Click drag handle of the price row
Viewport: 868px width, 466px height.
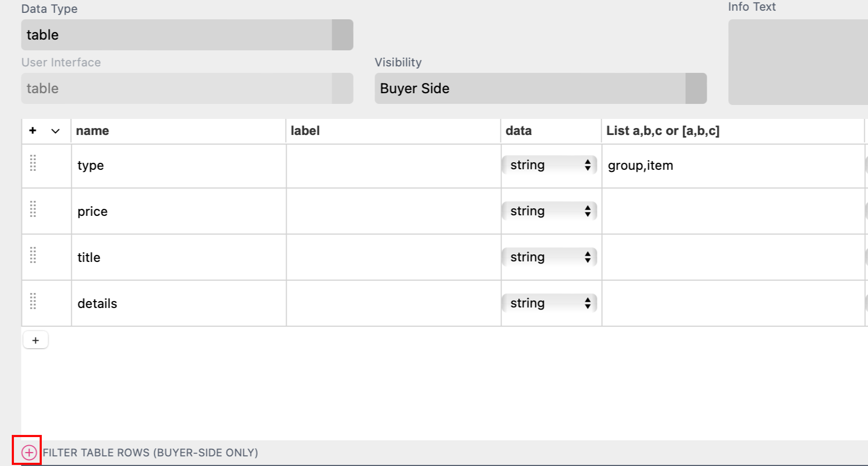pyautogui.click(x=33, y=209)
